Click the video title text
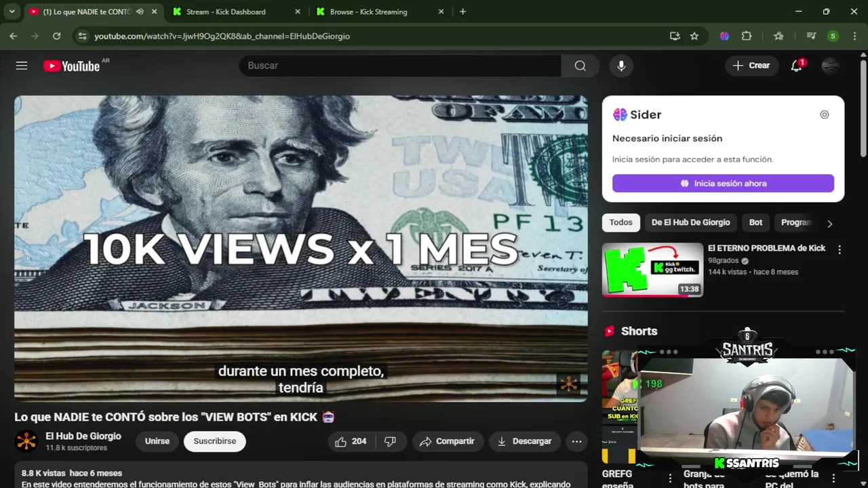 point(174,417)
